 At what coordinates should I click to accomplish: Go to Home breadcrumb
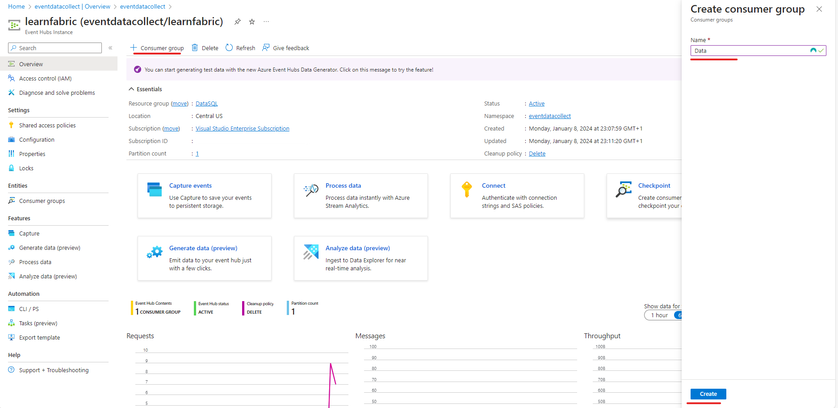click(x=16, y=6)
